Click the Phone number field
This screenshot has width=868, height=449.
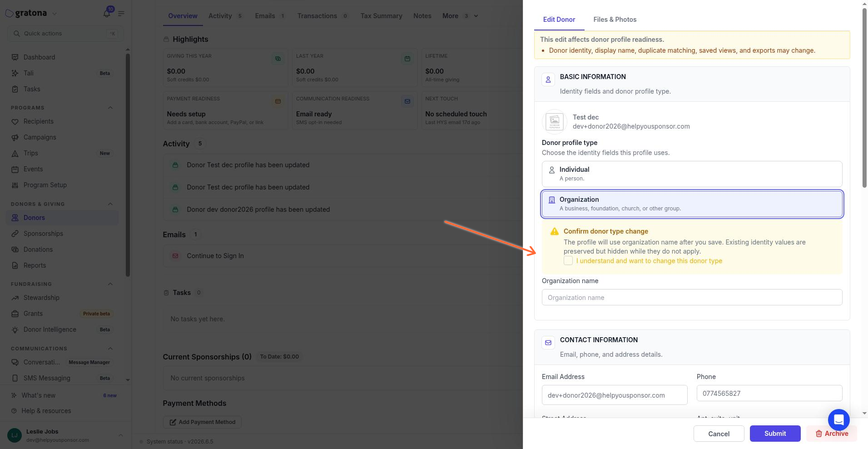coord(769,393)
